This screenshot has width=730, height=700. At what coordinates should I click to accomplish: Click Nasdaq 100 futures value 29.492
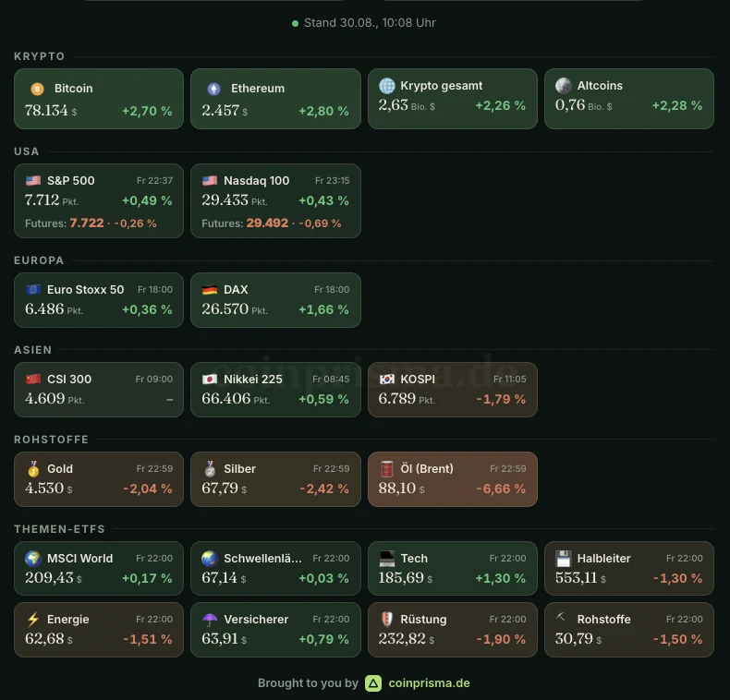pyautogui.click(x=267, y=223)
